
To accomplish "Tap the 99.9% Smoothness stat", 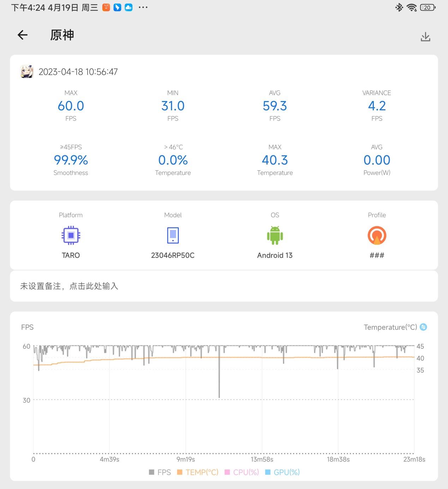I will (71, 161).
